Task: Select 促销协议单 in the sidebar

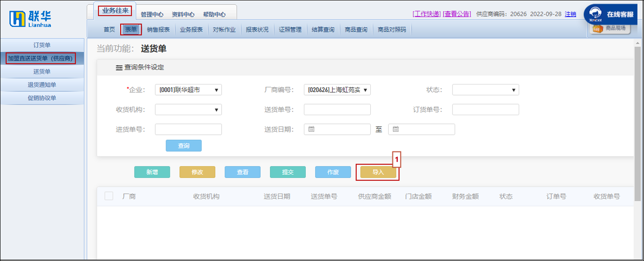Action: pos(42,98)
